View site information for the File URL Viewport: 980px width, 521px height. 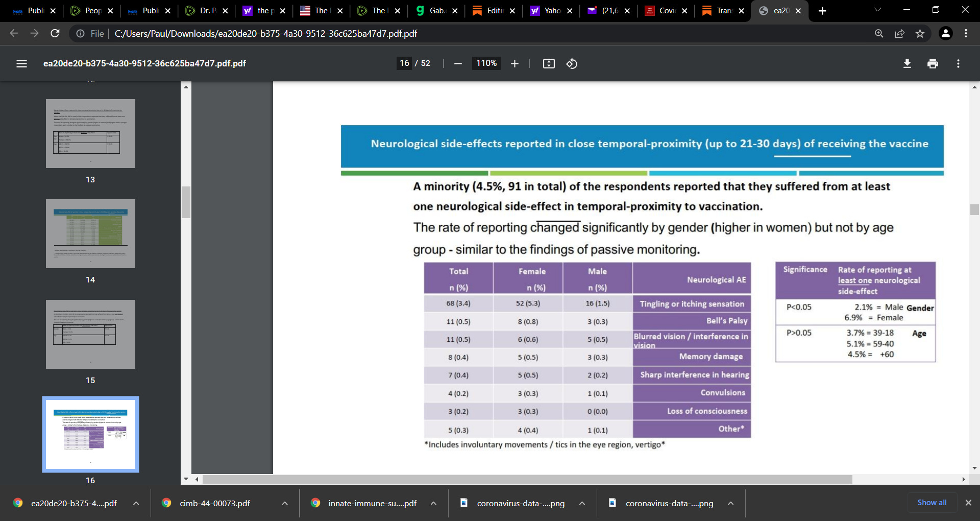(81, 33)
